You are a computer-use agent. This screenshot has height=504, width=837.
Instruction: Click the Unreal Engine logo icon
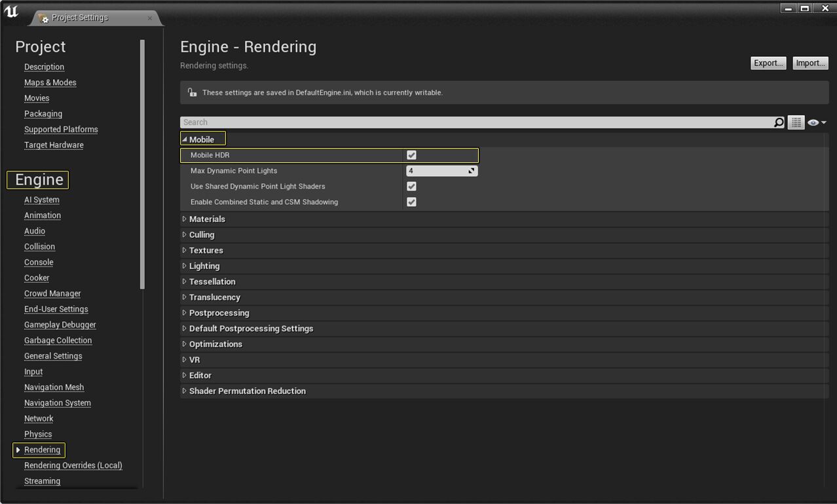point(11,10)
